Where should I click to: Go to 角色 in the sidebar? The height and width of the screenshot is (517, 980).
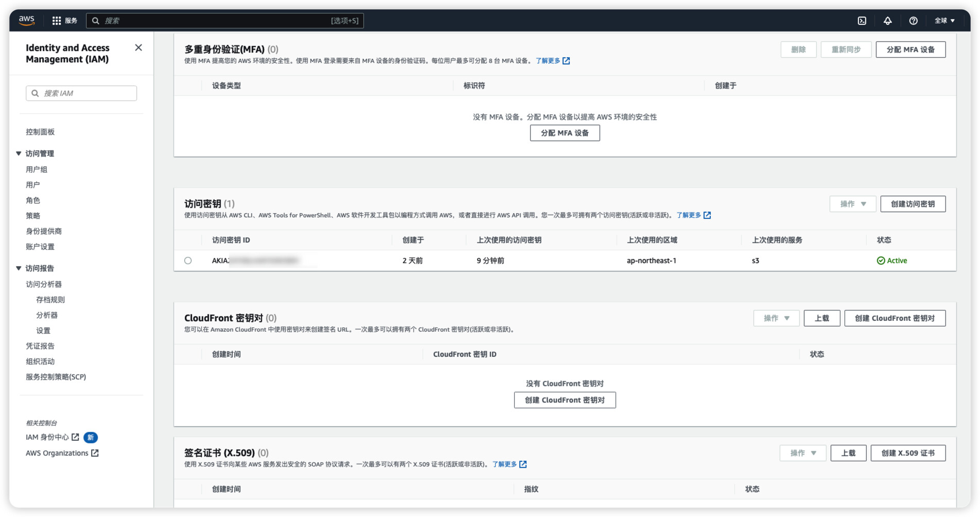(33, 200)
